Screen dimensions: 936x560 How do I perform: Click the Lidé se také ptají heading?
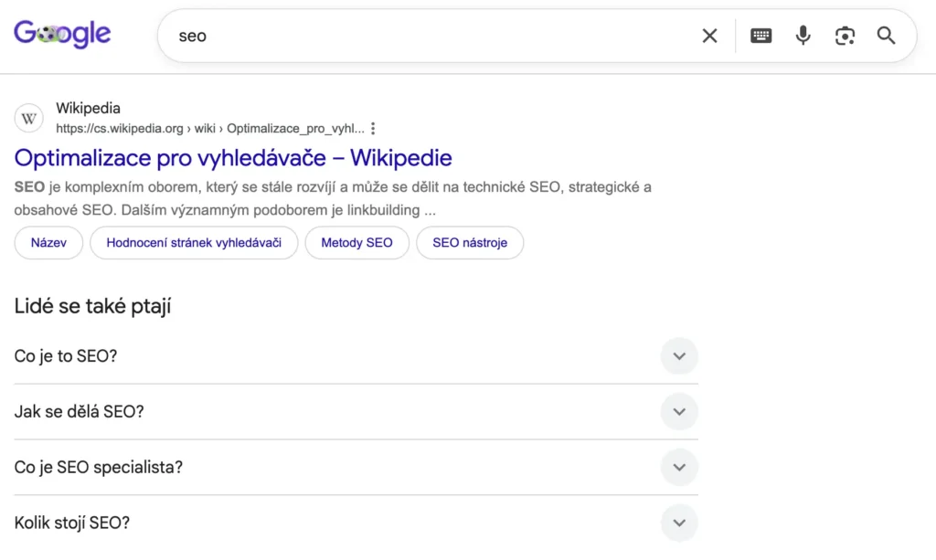pyautogui.click(x=92, y=306)
